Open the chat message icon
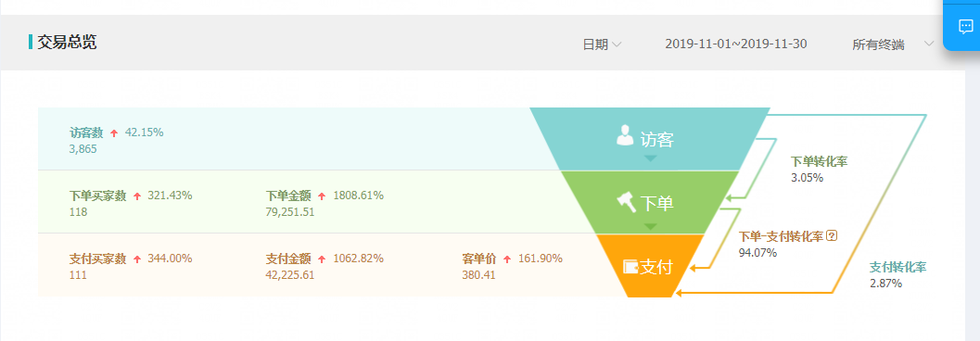The width and height of the screenshot is (980, 341). pos(965,26)
